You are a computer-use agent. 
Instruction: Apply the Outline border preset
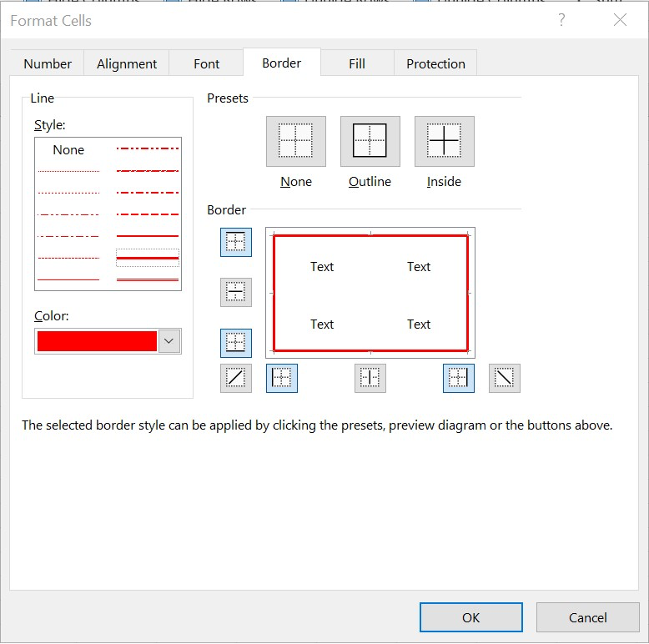[370, 141]
